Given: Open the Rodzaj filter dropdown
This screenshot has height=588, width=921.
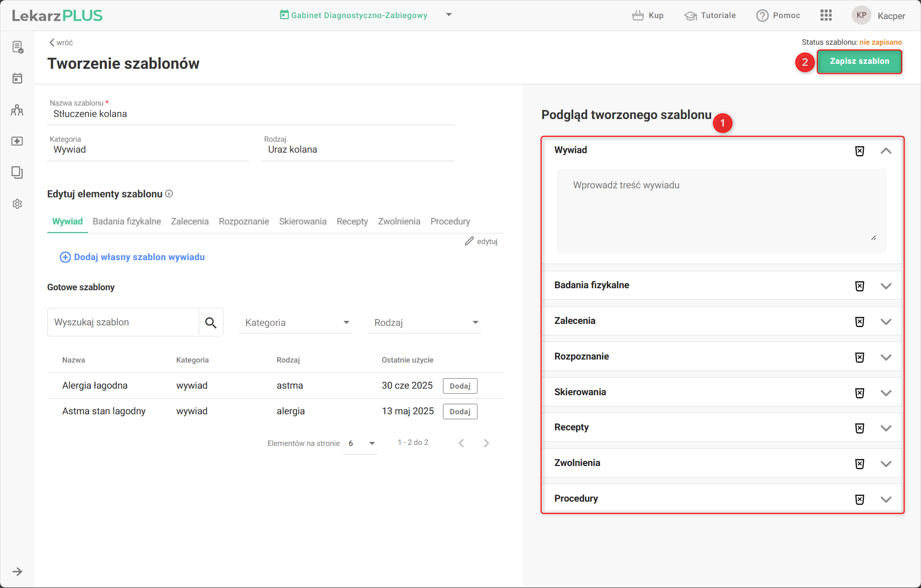Looking at the screenshot, I should [x=424, y=322].
